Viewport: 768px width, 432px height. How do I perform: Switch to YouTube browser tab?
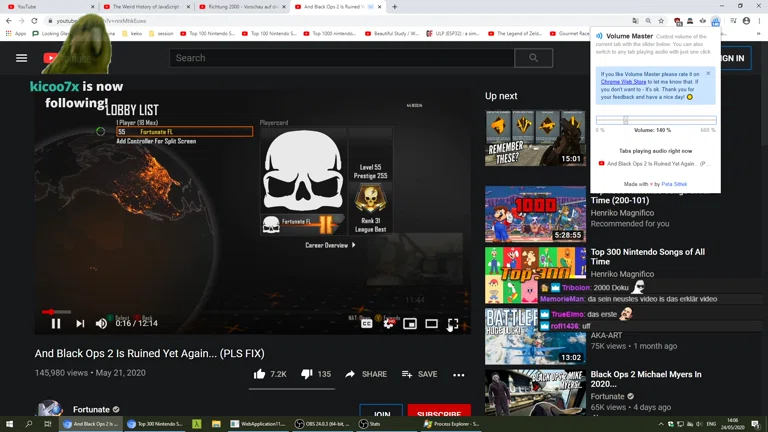click(x=49, y=7)
